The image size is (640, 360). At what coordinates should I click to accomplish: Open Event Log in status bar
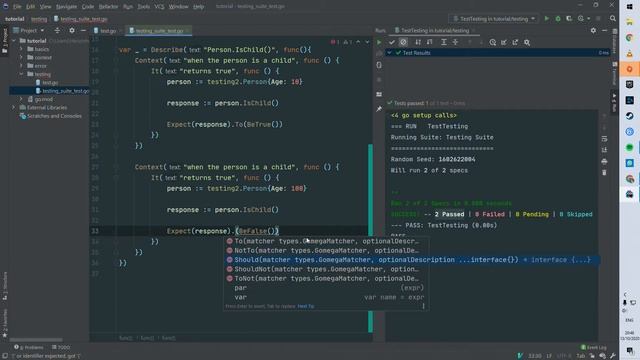pyautogui.click(x=594, y=347)
